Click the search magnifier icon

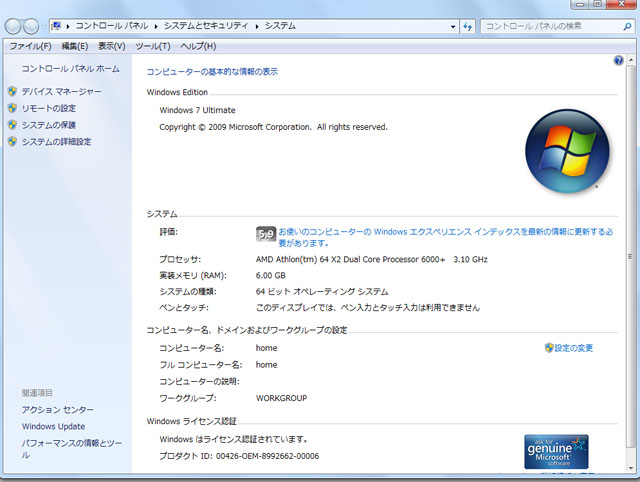(627, 27)
